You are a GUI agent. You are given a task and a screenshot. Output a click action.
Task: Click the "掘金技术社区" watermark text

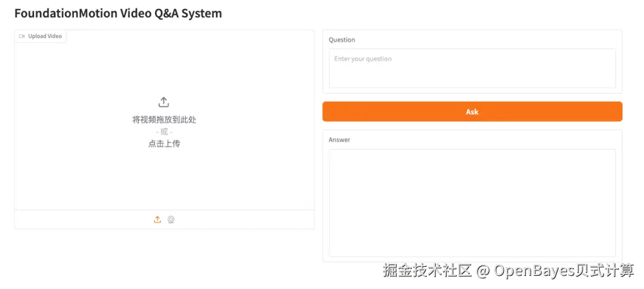pos(428,271)
